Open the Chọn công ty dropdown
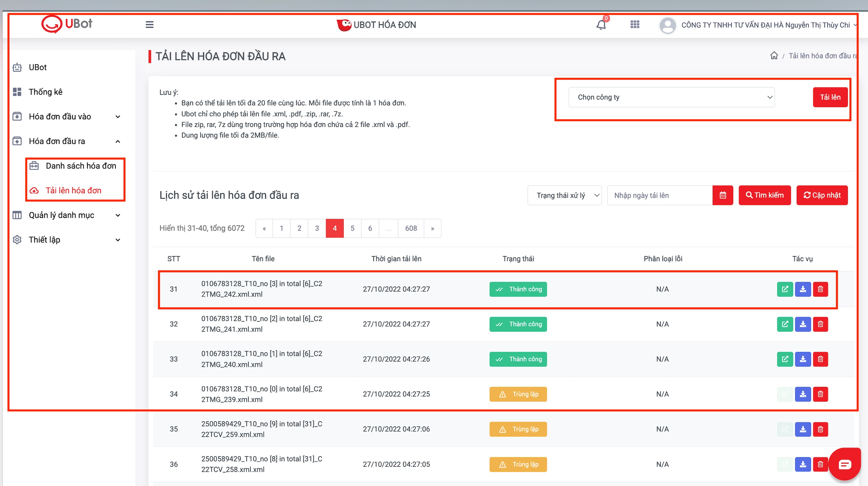The height and width of the screenshot is (486, 868). [671, 97]
